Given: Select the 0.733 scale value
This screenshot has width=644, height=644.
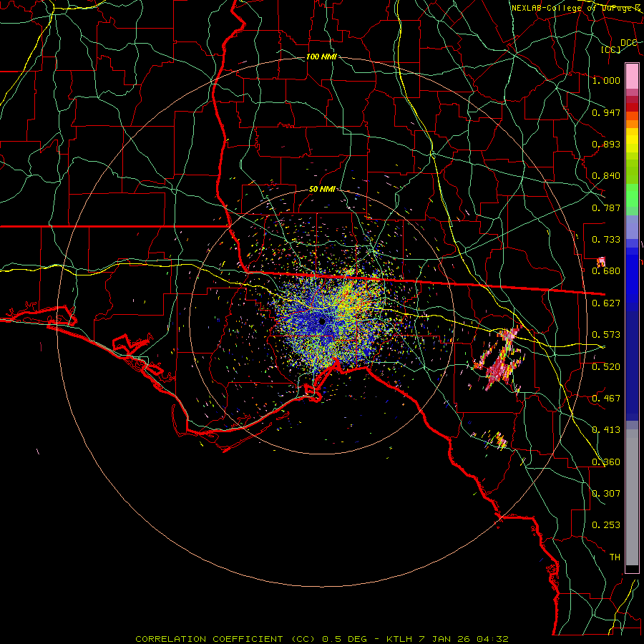Looking at the screenshot, I should (606, 240).
